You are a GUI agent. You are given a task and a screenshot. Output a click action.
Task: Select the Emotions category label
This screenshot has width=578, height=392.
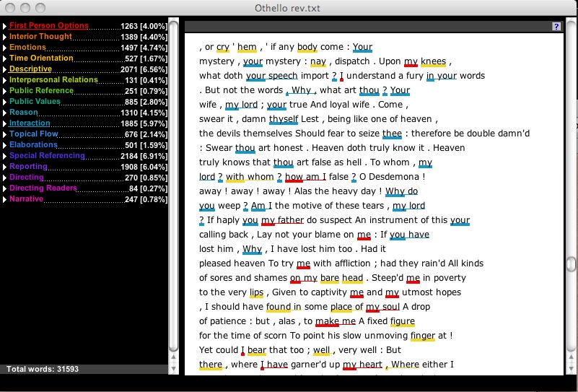[27, 47]
